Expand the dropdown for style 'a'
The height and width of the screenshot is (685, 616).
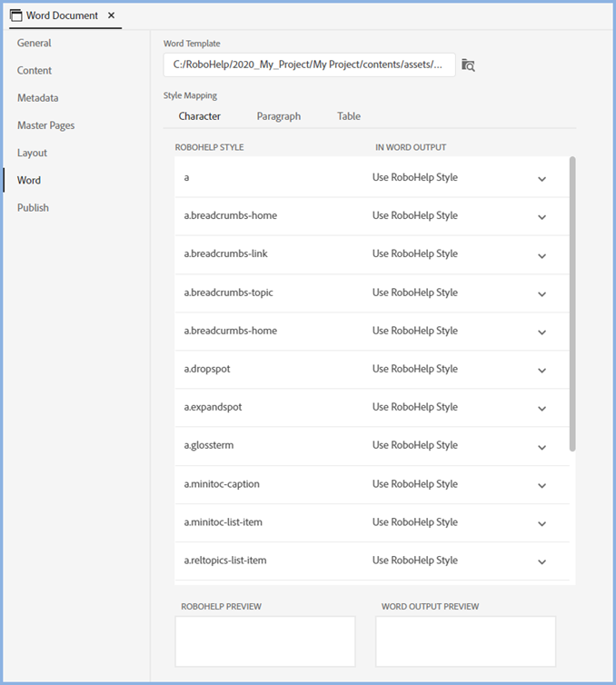click(541, 179)
